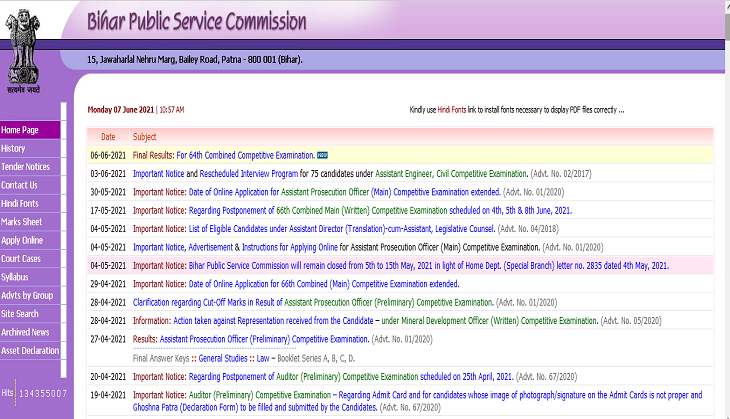
Task: Click Monday 07 June 2021 date text
Action: pos(121,110)
